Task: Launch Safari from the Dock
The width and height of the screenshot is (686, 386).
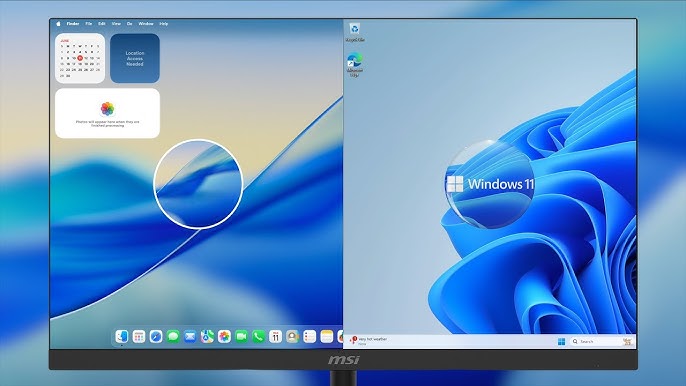Action: [156, 336]
